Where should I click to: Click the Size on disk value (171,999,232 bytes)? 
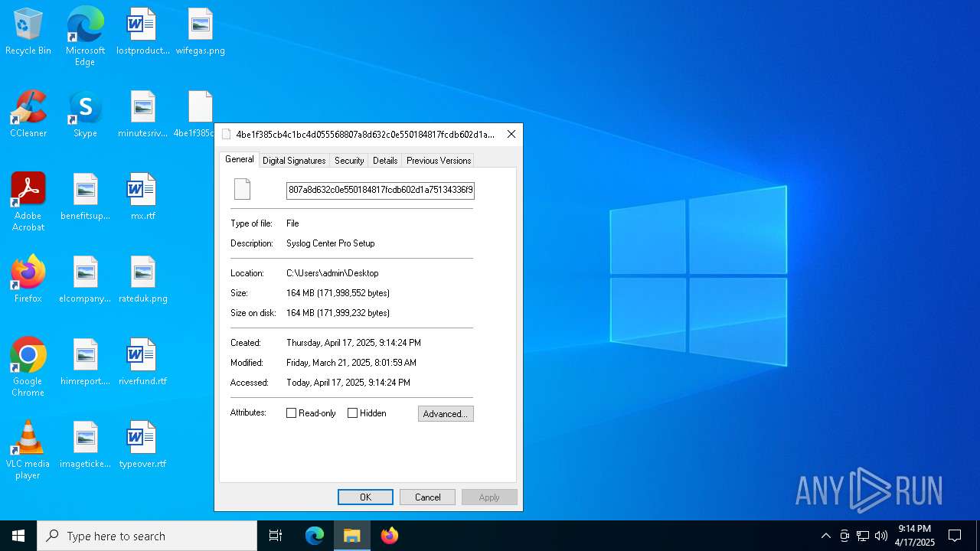(338, 313)
